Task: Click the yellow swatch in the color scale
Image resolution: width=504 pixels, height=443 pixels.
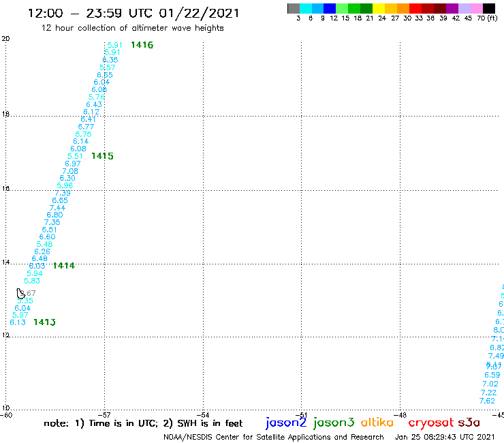Action: (379, 8)
